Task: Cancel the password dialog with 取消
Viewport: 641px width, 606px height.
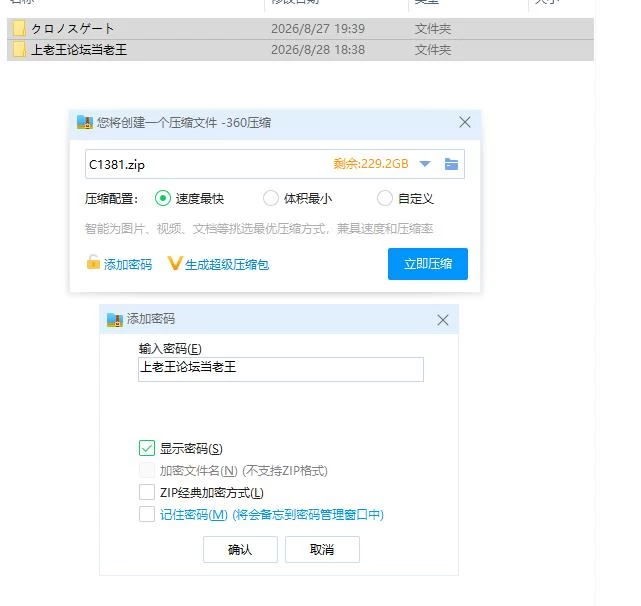Action: (322, 549)
